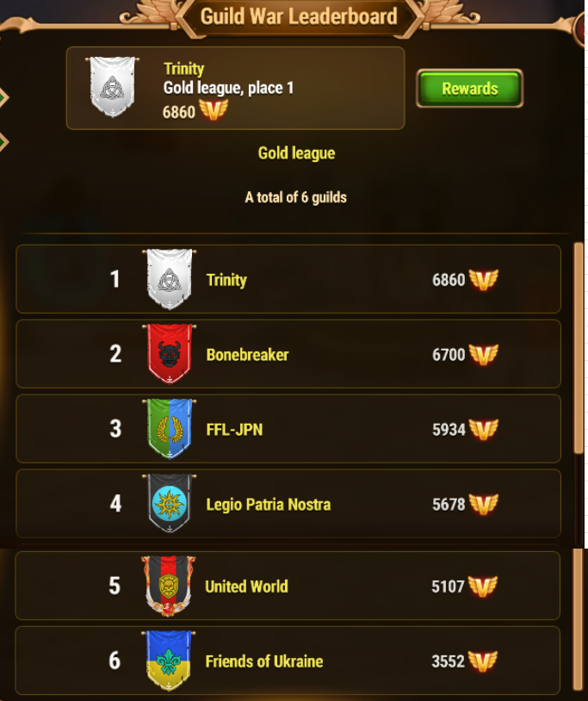Click the trophy icon next to Bonebreaker's 6700
The image size is (588, 701).
[484, 355]
